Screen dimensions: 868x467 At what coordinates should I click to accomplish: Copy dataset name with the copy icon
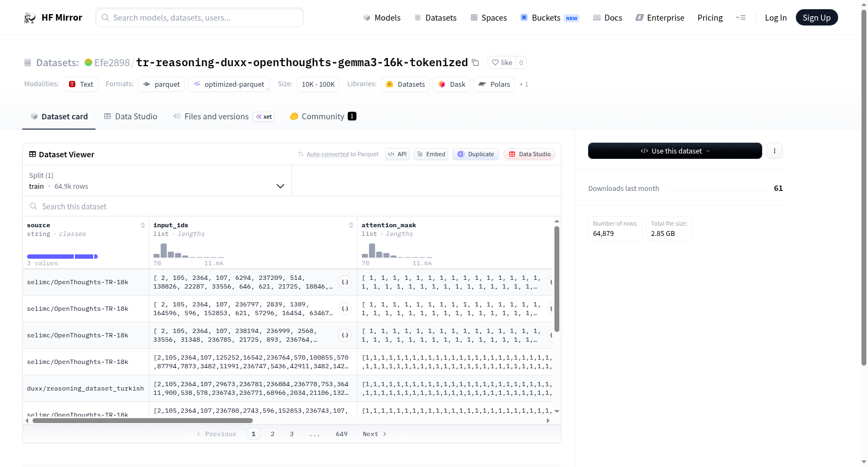pyautogui.click(x=475, y=62)
